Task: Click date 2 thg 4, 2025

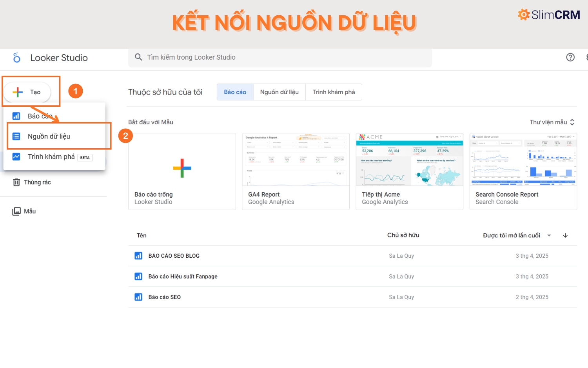Action: click(x=532, y=297)
